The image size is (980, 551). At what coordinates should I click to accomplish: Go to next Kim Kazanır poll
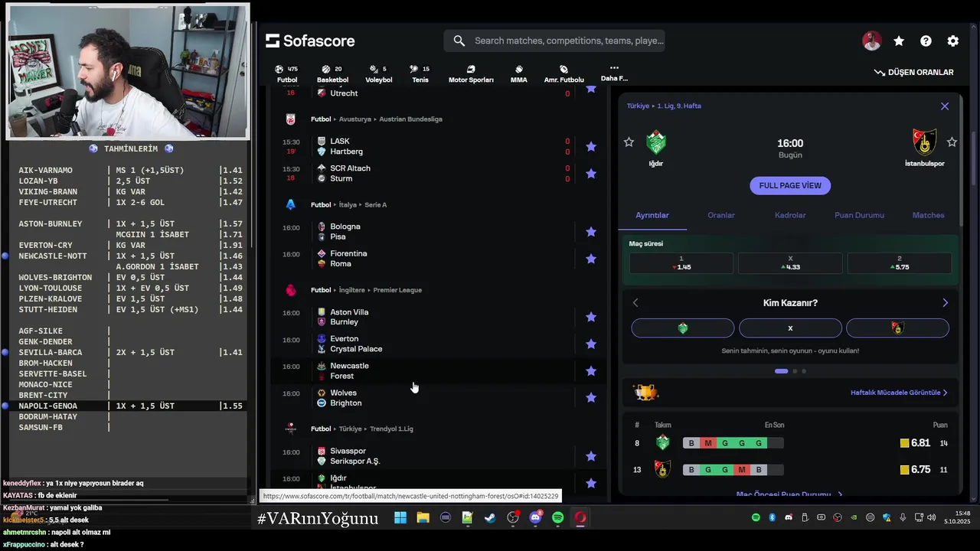945,303
